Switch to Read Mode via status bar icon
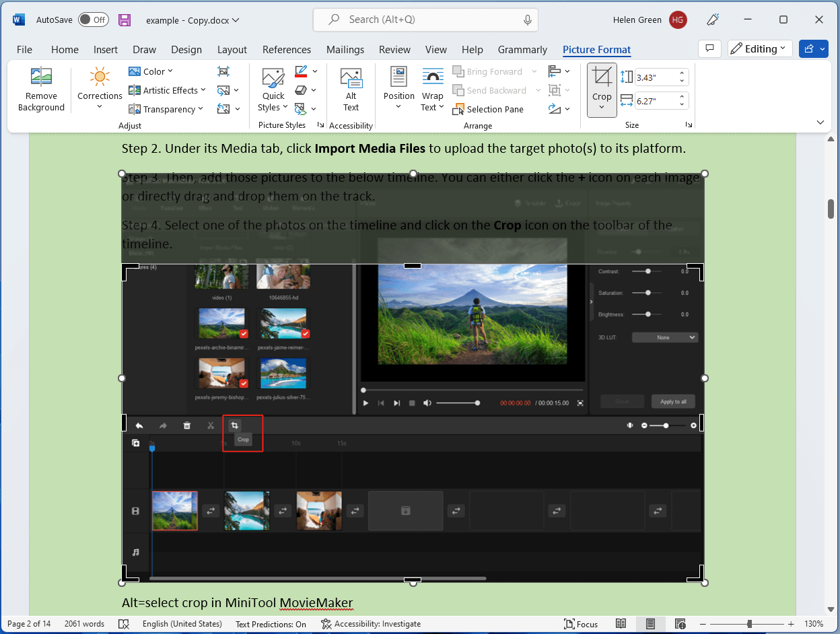The image size is (840, 634). tap(621, 624)
